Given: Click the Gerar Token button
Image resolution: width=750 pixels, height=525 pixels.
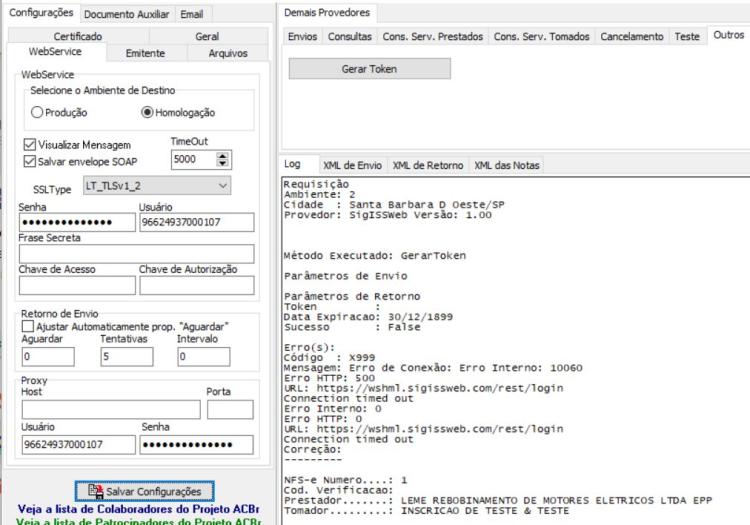Looking at the screenshot, I should [369, 69].
